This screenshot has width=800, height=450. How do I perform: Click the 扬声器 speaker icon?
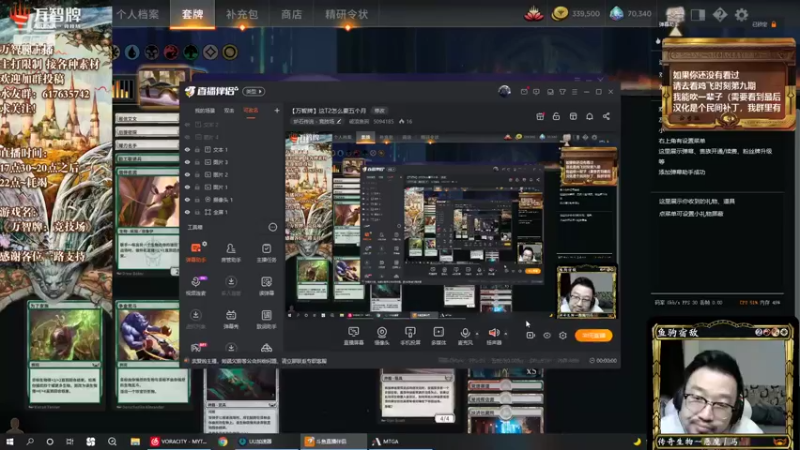(x=493, y=336)
